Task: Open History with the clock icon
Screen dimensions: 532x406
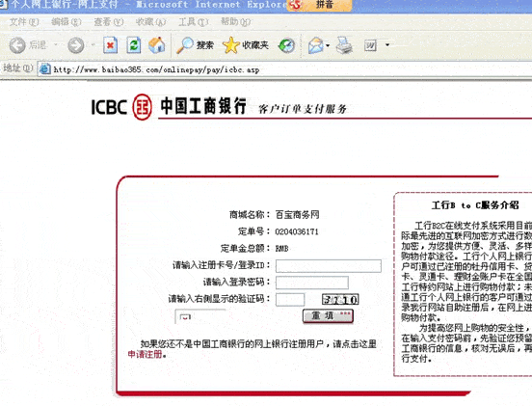Action: 286,45
